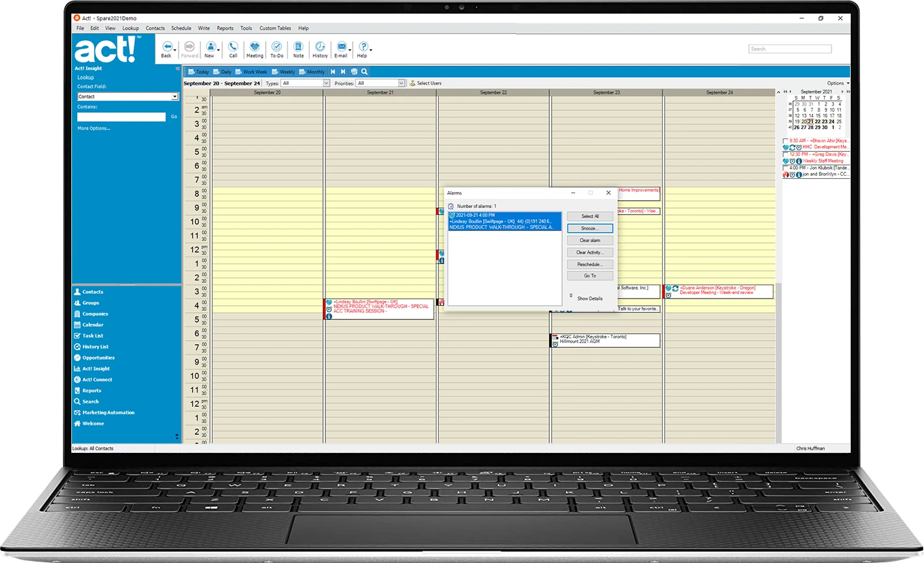The height and width of the screenshot is (563, 924).
Task: Go to the previous calendar period
Action: pos(333,72)
